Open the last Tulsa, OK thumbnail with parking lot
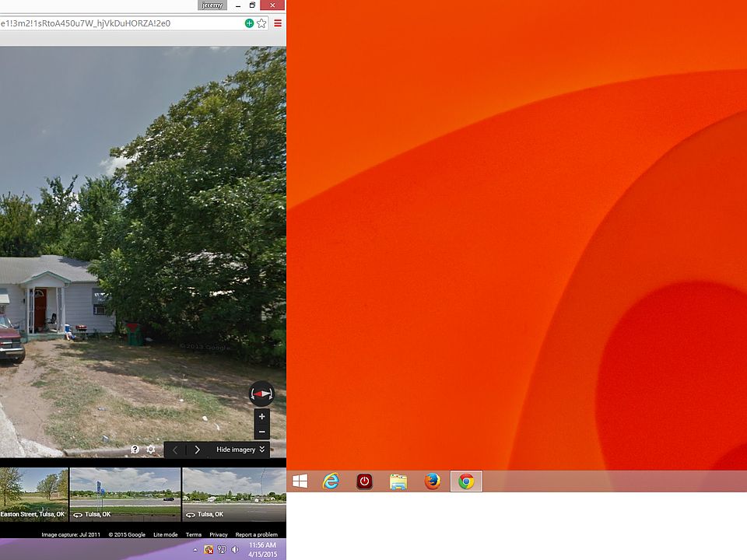 click(234, 495)
